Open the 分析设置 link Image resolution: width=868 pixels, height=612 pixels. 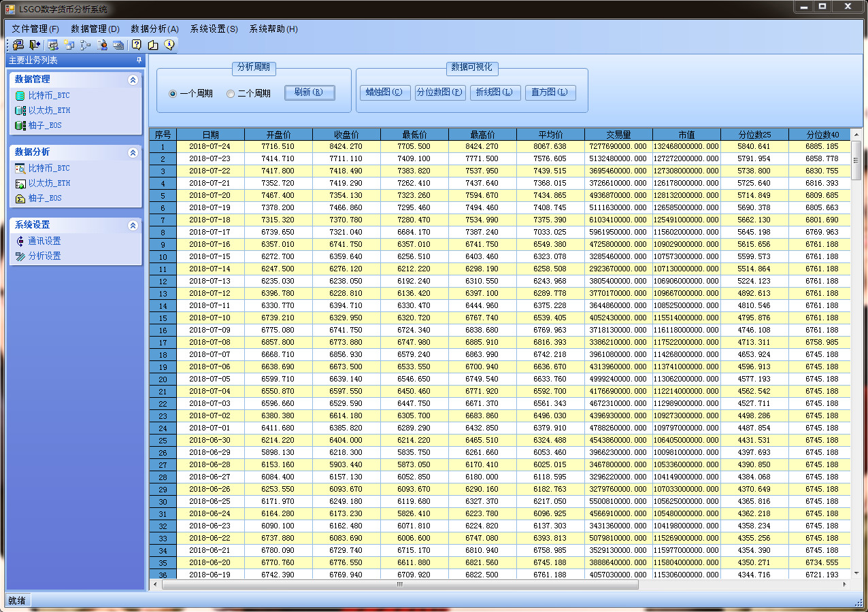(x=44, y=256)
